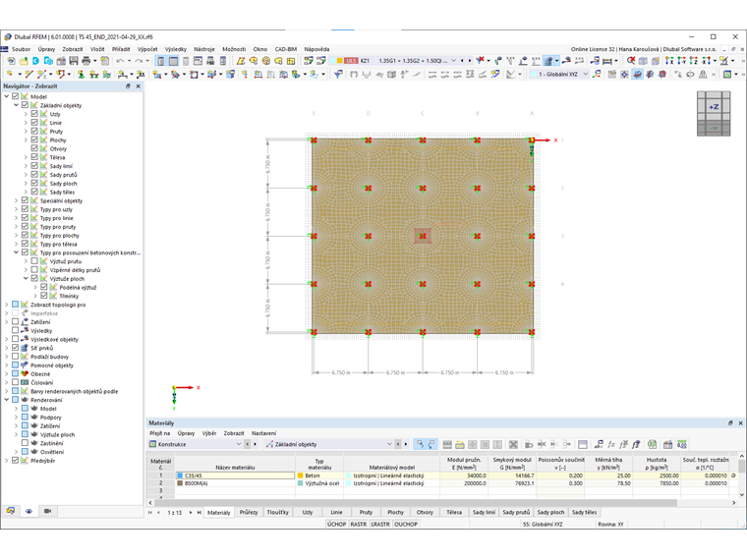Click the units 0.00 icon in the table toolbar
The height and width of the screenshot is (560, 747).
click(x=682, y=444)
